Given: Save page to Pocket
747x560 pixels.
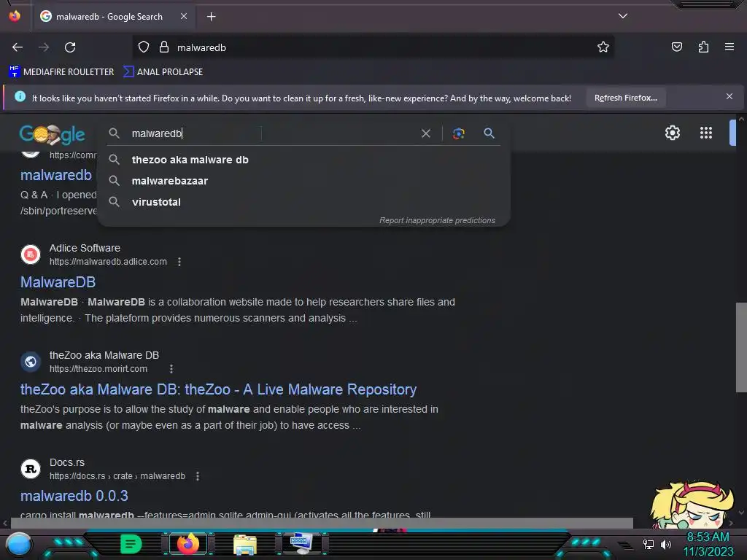Looking at the screenshot, I should [x=676, y=47].
